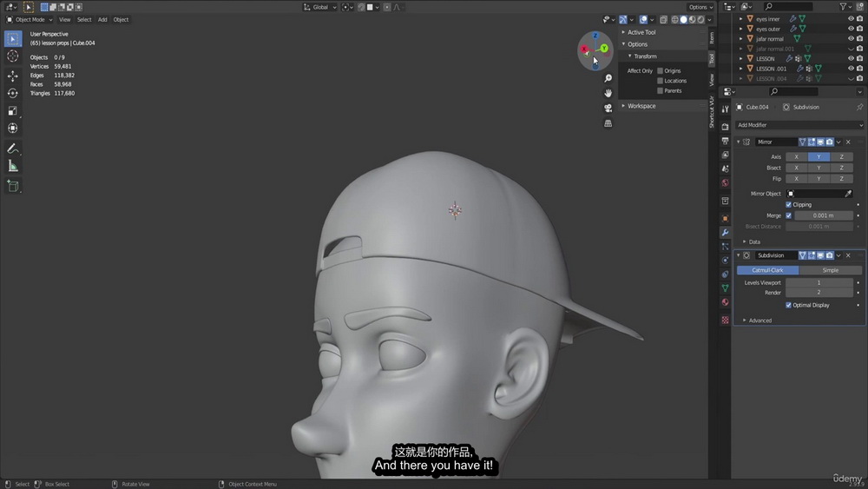868x489 pixels.
Task: Expand the Workspace panel
Action: point(623,106)
